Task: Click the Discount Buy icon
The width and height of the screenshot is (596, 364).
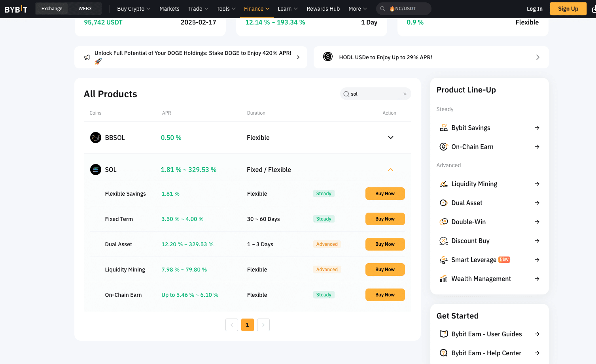Action: pyautogui.click(x=444, y=241)
